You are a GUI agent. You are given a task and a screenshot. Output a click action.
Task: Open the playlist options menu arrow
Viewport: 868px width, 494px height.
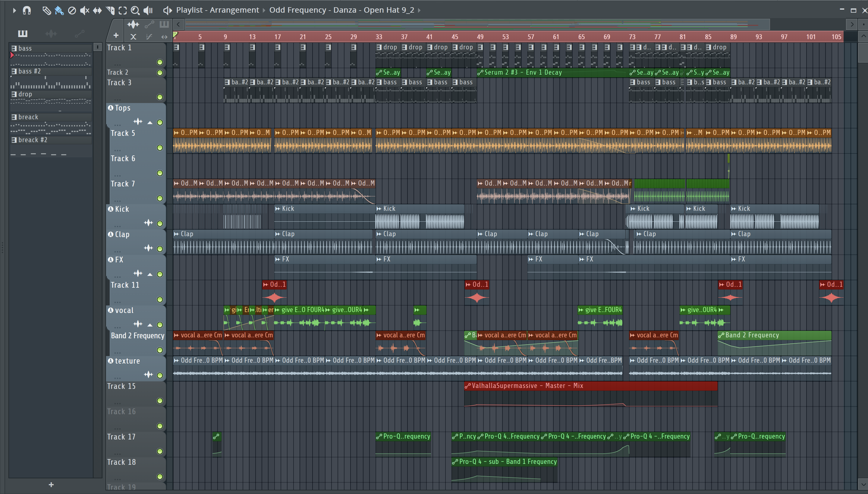coord(14,11)
